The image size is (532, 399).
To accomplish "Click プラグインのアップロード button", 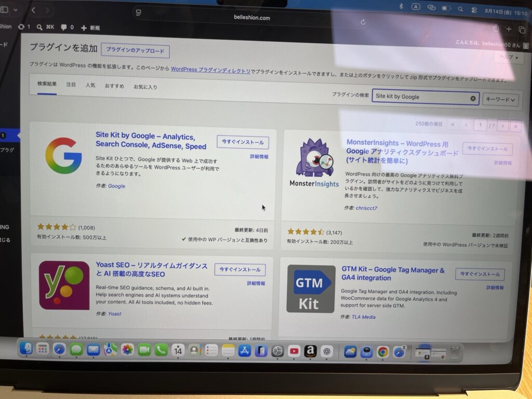I will (135, 50).
